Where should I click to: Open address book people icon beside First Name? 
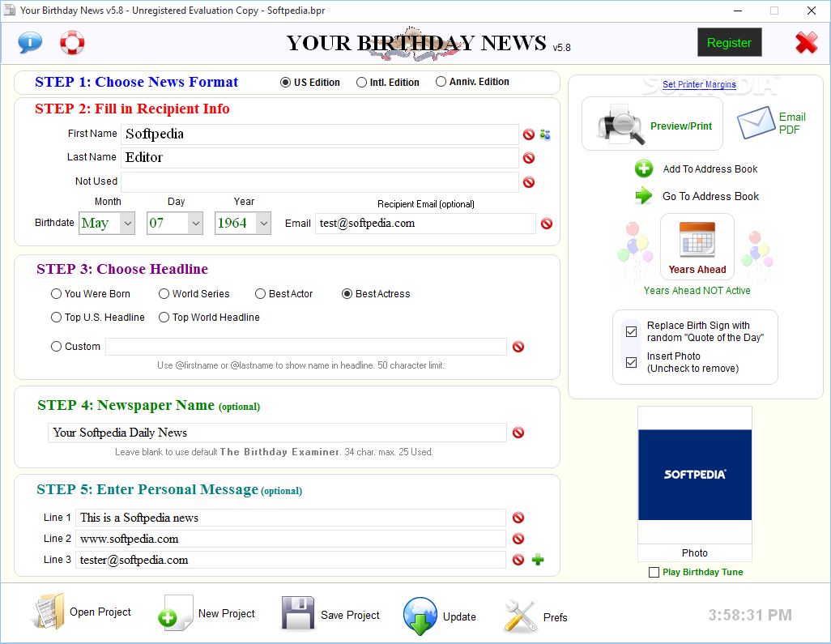545,134
